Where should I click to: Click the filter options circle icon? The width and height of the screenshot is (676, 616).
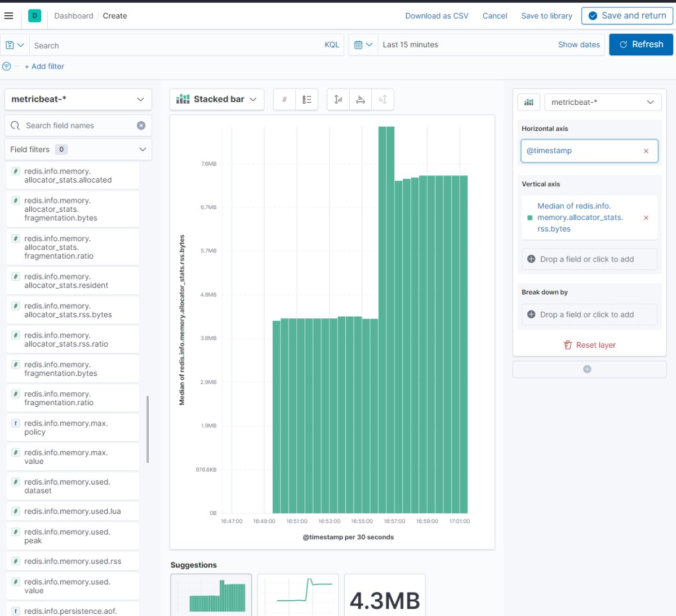click(x=7, y=67)
